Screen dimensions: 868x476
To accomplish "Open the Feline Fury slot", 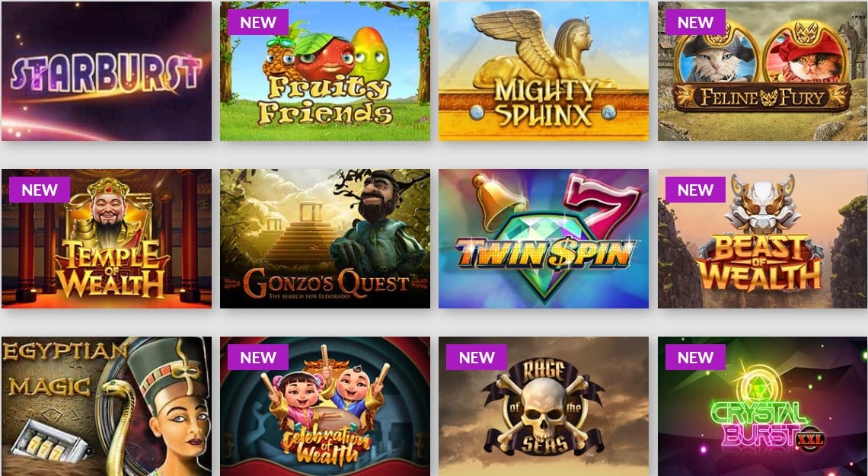I will point(763,71).
